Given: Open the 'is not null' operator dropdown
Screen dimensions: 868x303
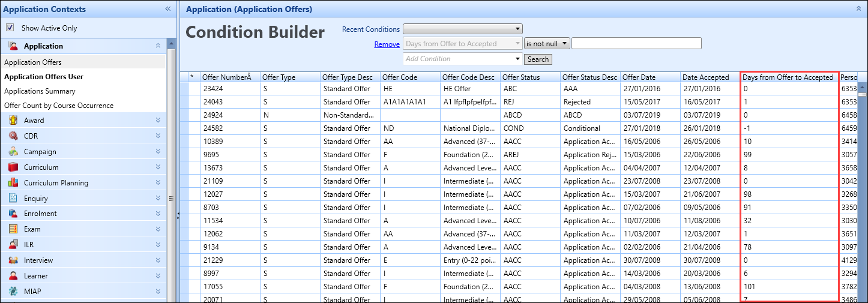Looking at the screenshot, I should [x=547, y=43].
